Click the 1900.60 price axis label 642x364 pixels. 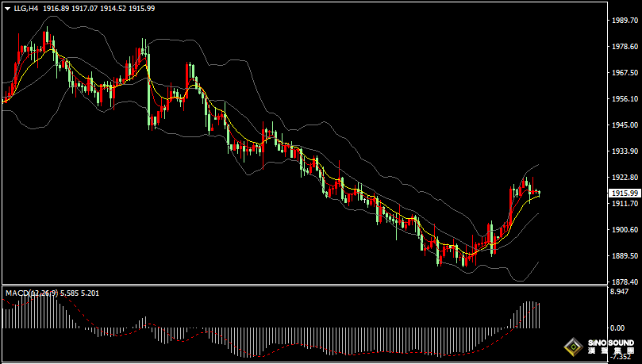tap(625, 230)
